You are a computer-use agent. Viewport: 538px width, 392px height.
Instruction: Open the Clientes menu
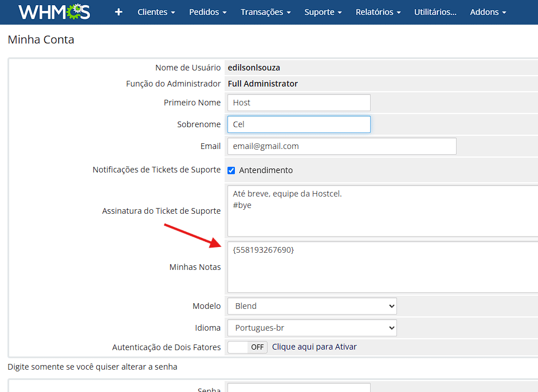click(x=156, y=12)
